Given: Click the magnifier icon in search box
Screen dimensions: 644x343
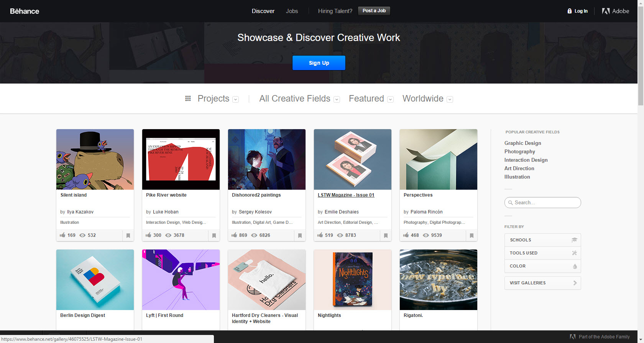Looking at the screenshot, I should 511,203.
